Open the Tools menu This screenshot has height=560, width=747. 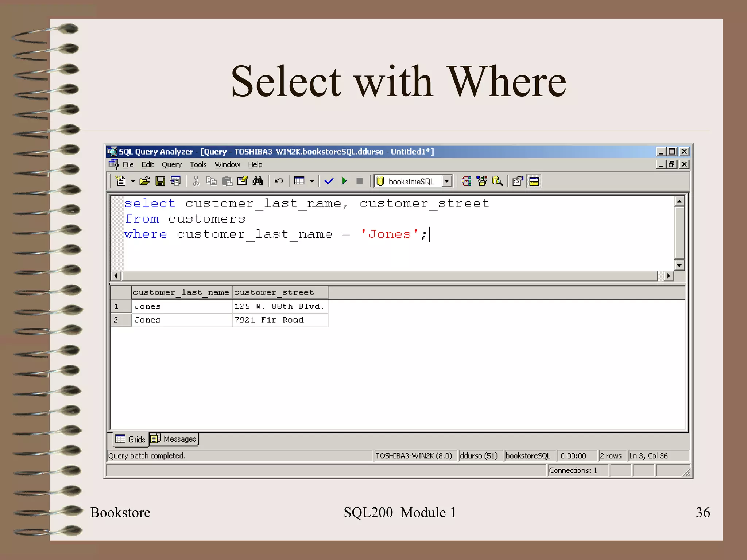[x=198, y=165]
